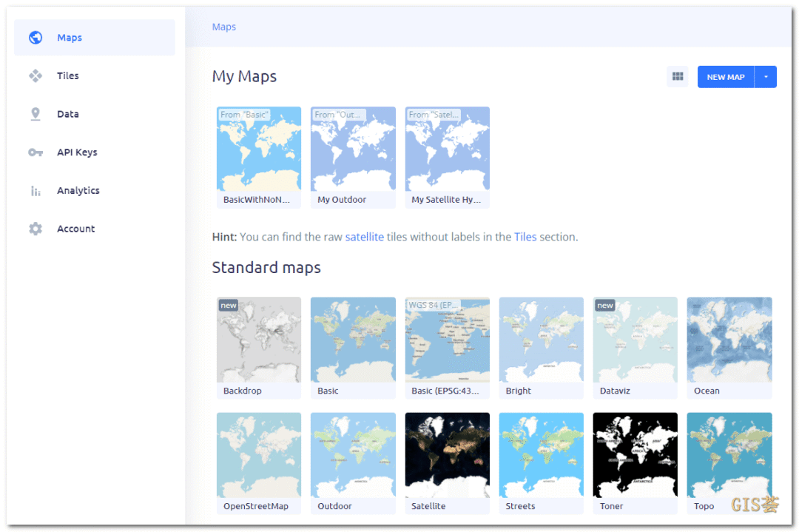
Task: View Analytics via the bar chart icon
Action: click(35, 190)
